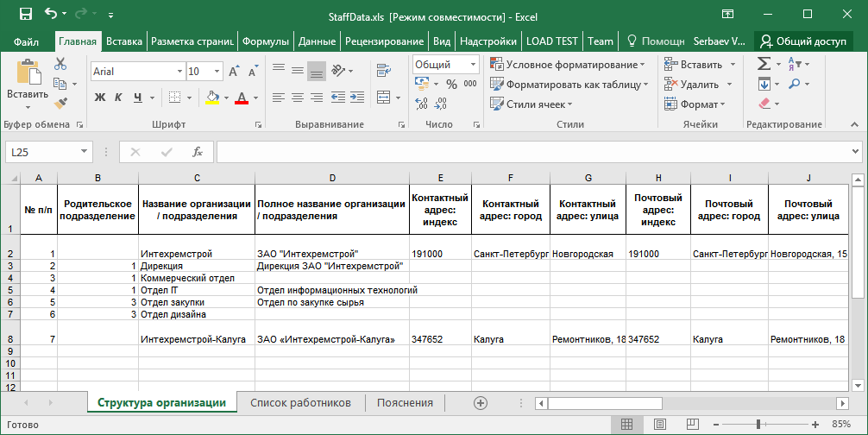The width and height of the screenshot is (868, 435).
Task: Click the Вставить paste button
Action: (28, 82)
